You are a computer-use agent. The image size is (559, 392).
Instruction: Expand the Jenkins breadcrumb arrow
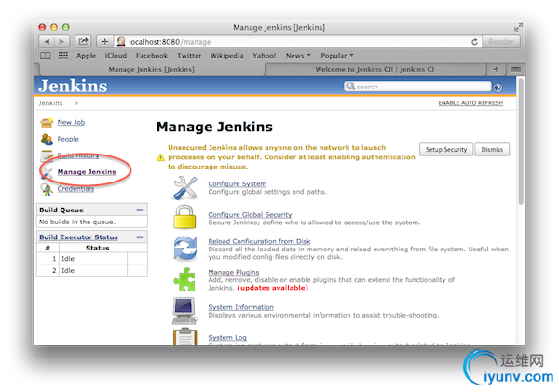pos(76,103)
